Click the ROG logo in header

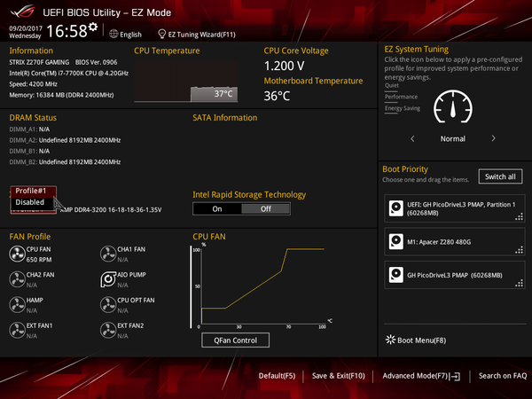(23, 12)
